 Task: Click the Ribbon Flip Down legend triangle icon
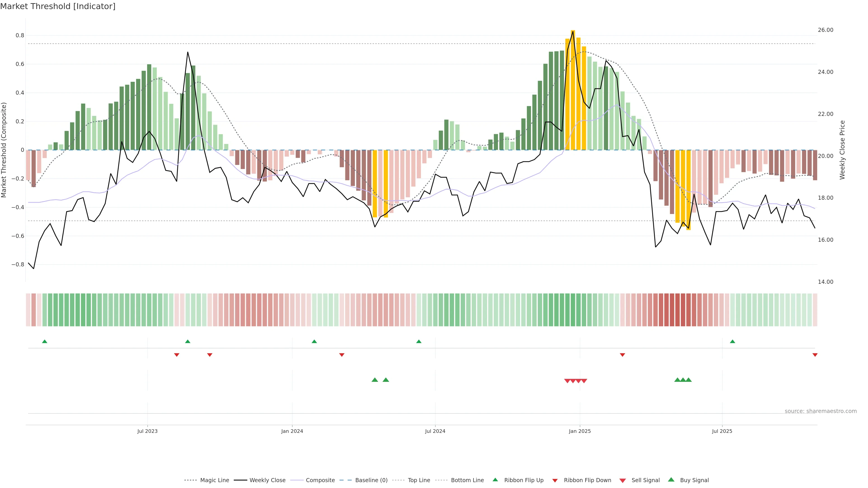point(555,481)
